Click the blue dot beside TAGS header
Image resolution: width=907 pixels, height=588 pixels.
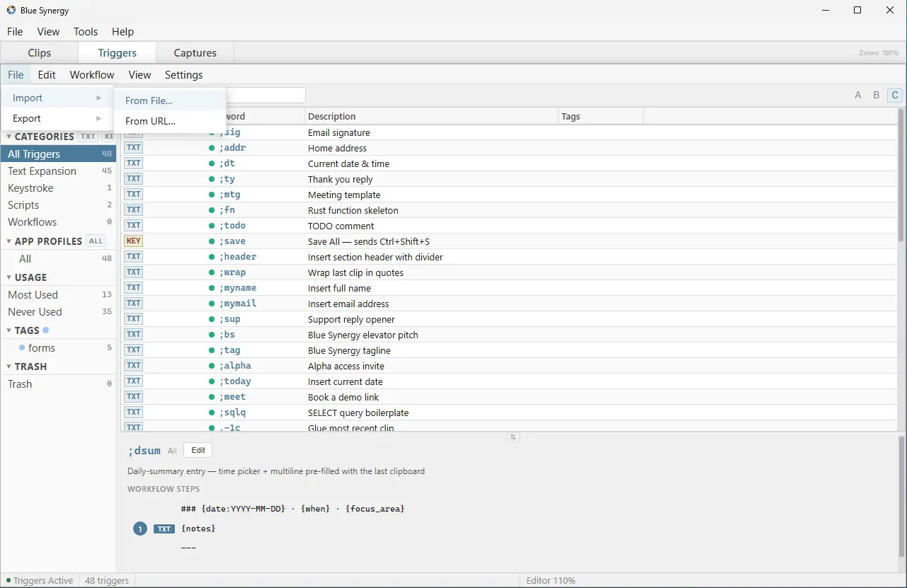pyautogui.click(x=46, y=330)
